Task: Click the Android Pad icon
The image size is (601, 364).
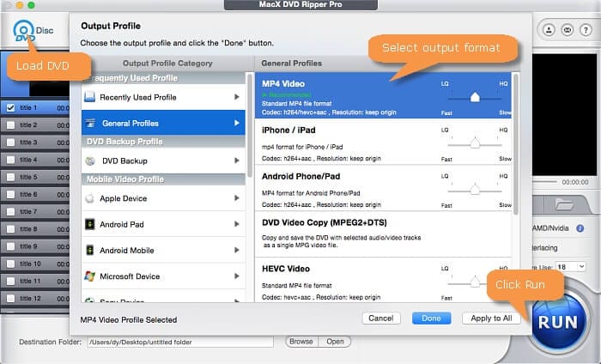Action: coord(90,226)
